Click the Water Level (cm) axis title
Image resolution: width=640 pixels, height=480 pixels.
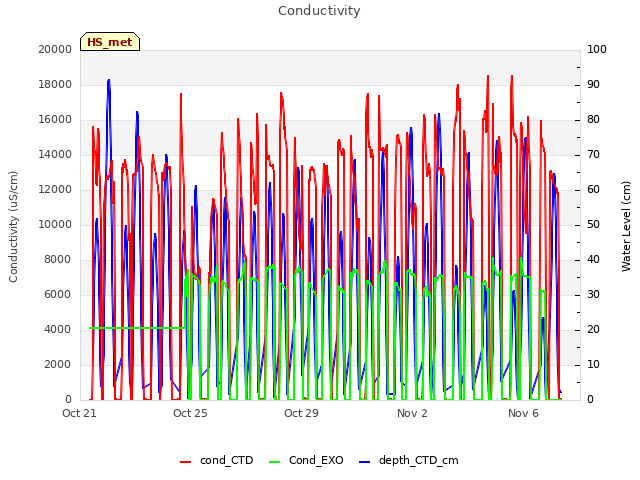tap(626, 227)
